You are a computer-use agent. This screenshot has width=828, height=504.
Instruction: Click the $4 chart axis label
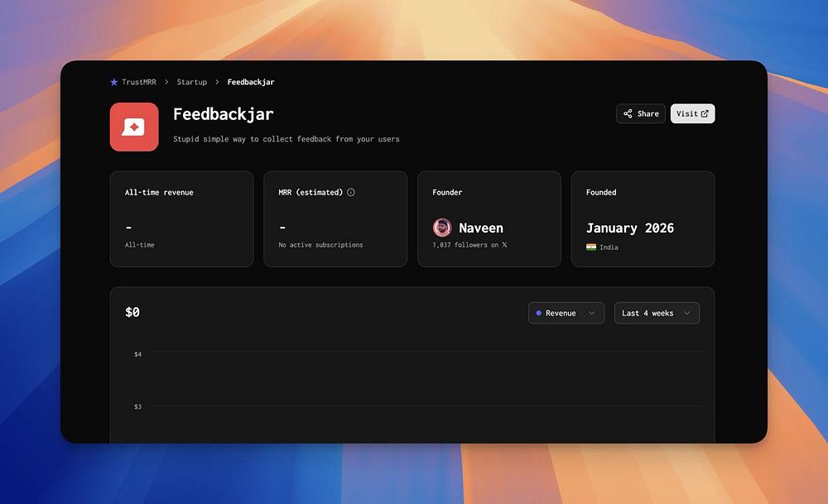(137, 354)
